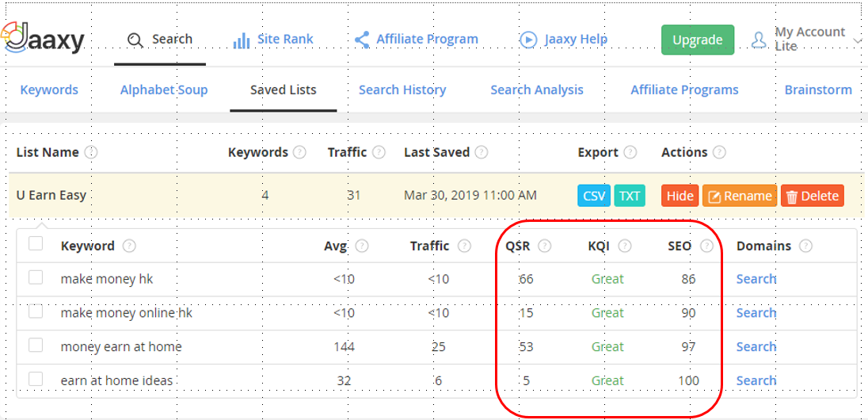Click keyword text 'make money online hk'
This screenshot has width=868, height=420.
click(127, 313)
